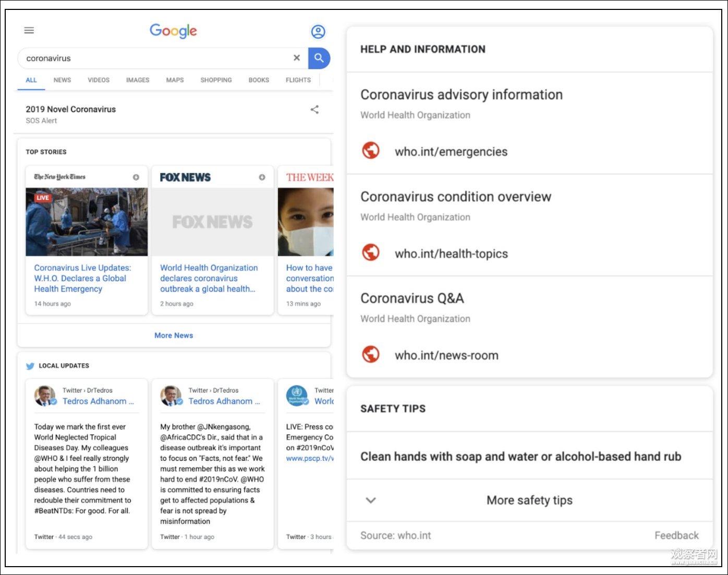Select the All tab
This screenshot has width=728, height=575.
pos(31,80)
